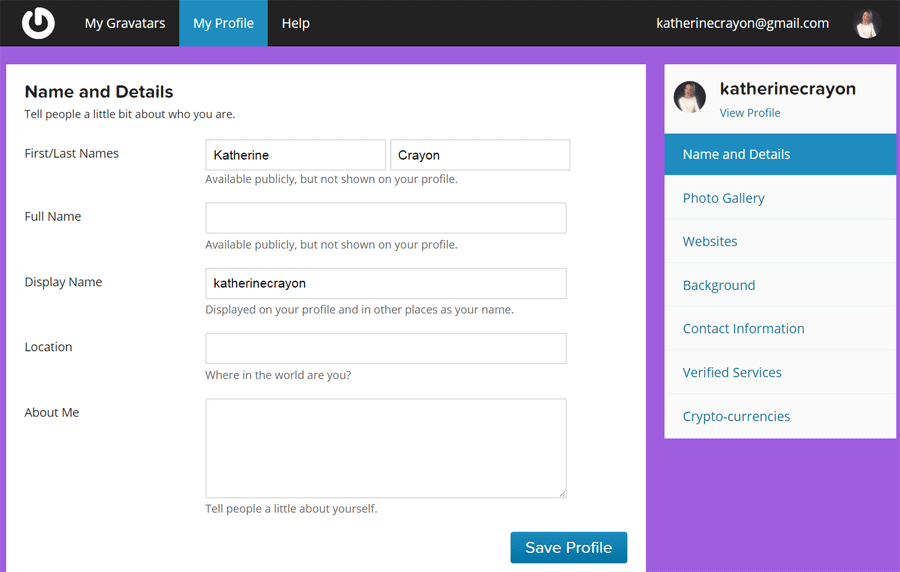Open the Help menu item
900x572 pixels.
click(295, 23)
